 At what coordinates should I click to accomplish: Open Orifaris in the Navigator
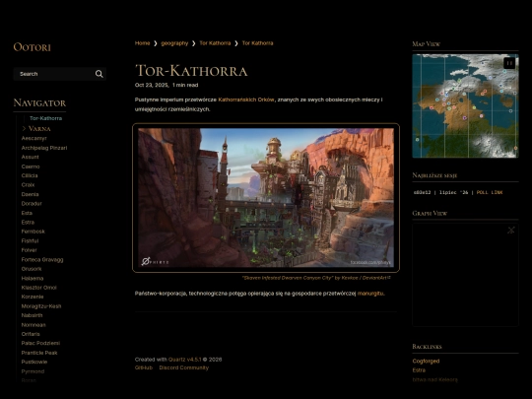[31, 334]
